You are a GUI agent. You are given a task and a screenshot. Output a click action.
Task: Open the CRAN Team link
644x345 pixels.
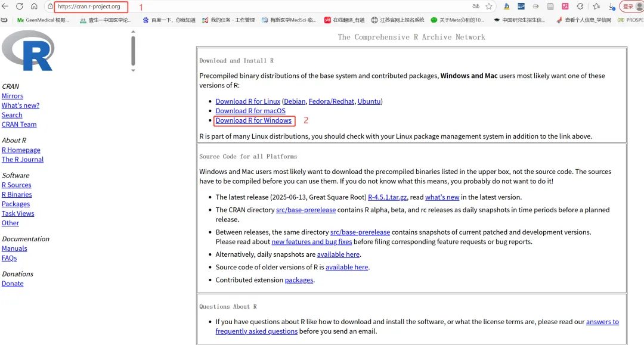19,125
